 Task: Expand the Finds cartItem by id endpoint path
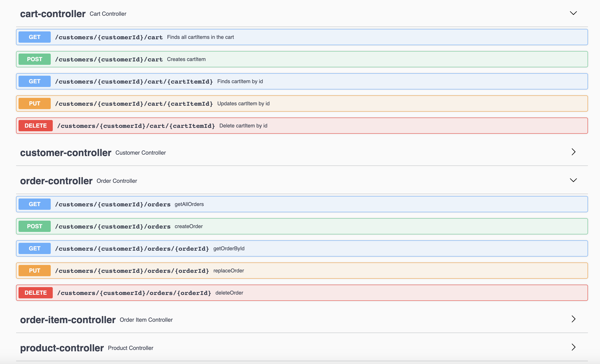tap(134, 82)
